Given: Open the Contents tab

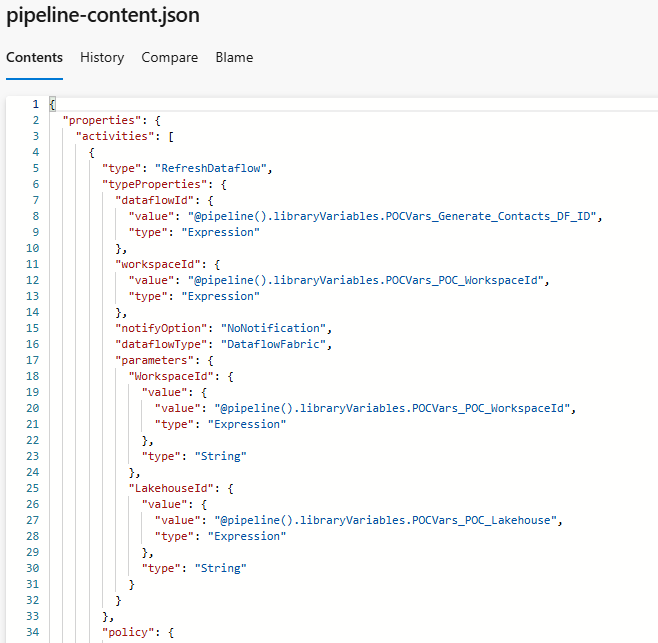Looking at the screenshot, I should tap(34, 57).
